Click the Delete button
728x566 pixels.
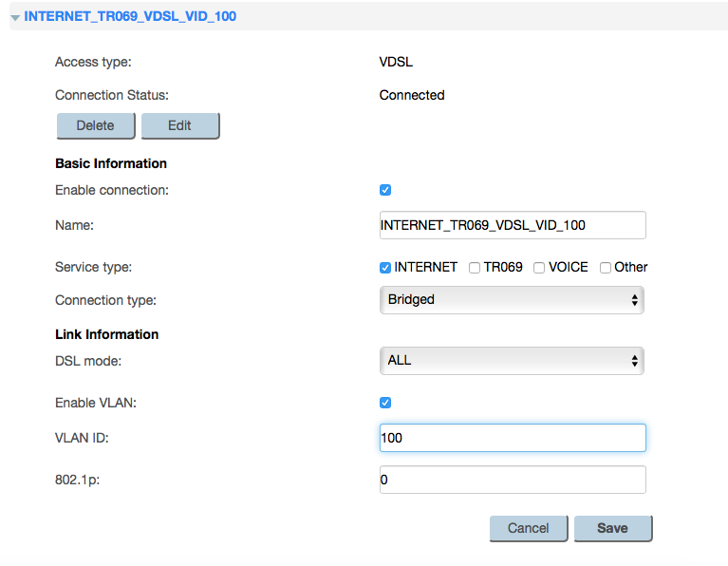(x=96, y=125)
